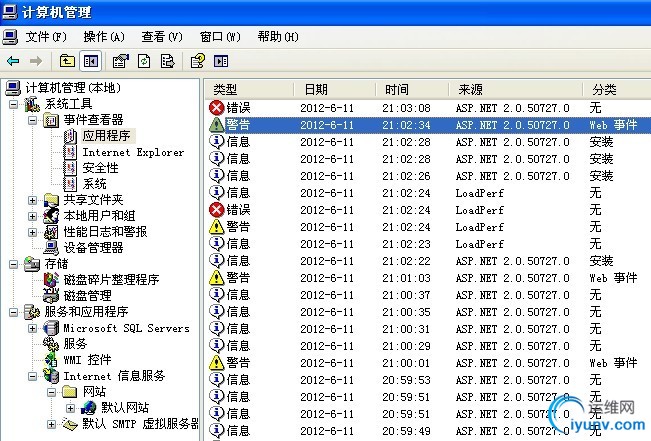Click the menu bar system icon beside 文件
The height and width of the screenshot is (441, 651).
click(x=10, y=37)
